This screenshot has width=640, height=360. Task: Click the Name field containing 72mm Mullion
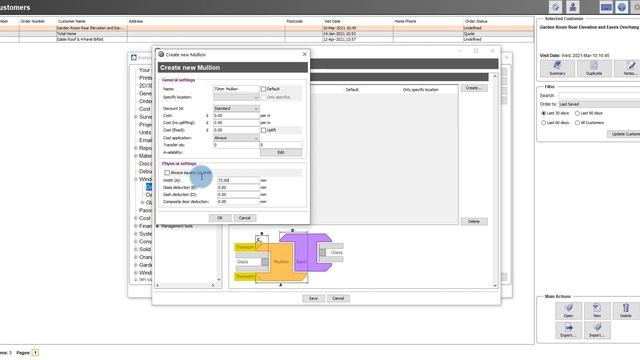[x=236, y=89]
